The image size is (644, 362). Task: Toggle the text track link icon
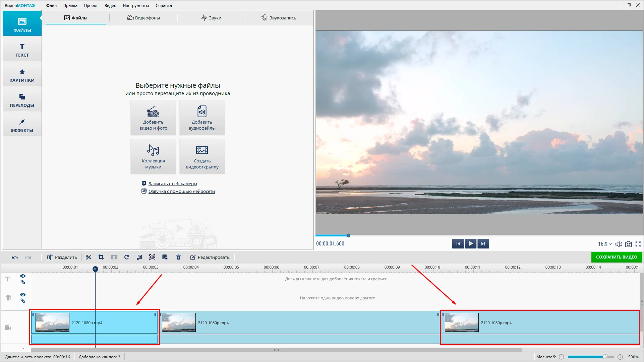(23, 282)
